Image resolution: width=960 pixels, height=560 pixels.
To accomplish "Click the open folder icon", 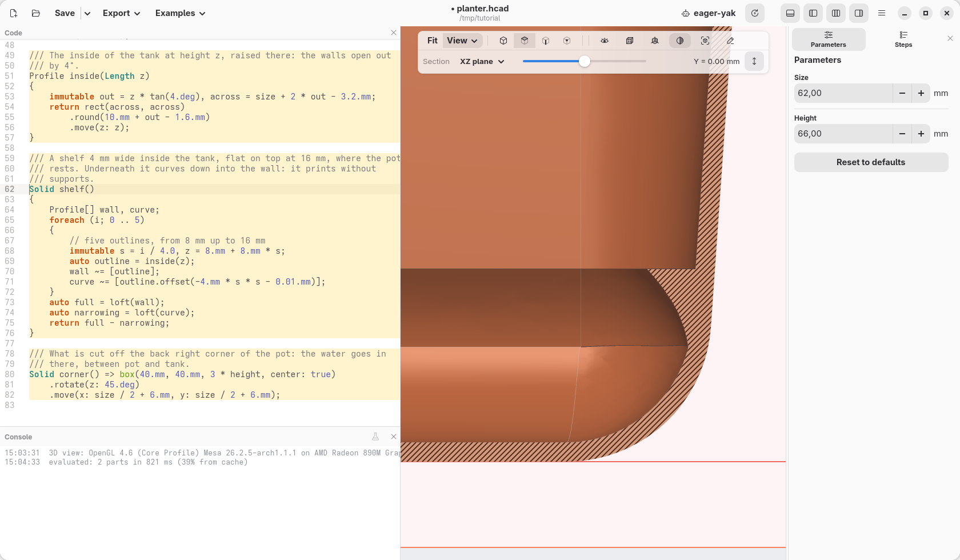I will coord(36,13).
